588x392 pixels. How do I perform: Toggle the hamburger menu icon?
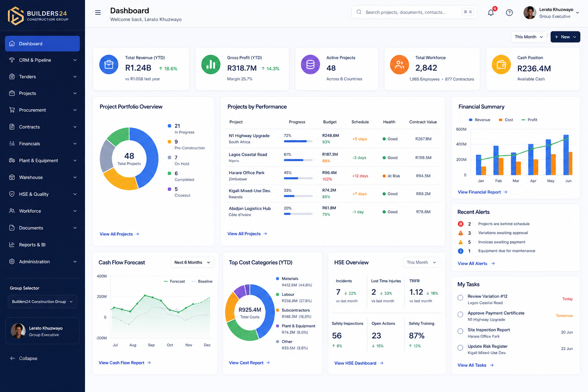tap(98, 13)
